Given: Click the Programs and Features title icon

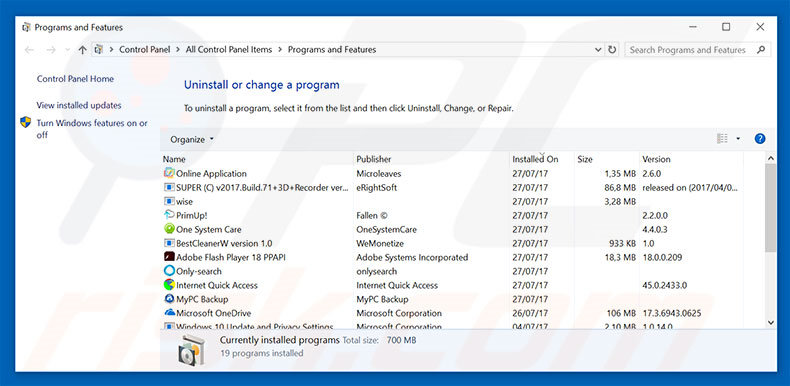Looking at the screenshot, I should 26,27.
